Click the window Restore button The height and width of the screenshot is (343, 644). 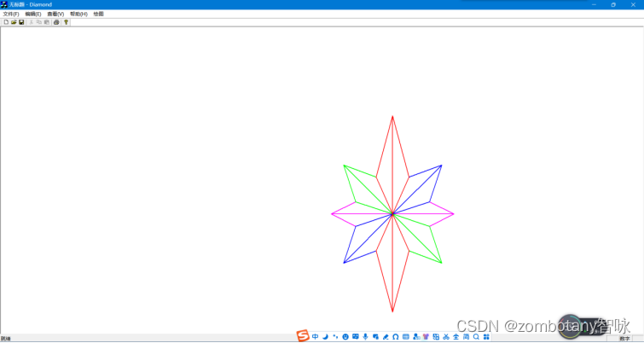coord(613,5)
